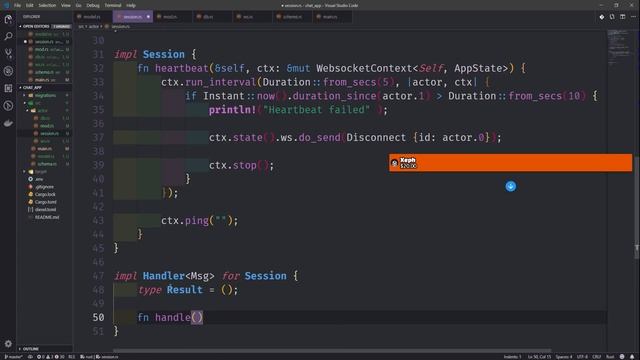Image resolution: width=640 pixels, height=360 pixels.
Task: Click the feedback smiley in the status bar
Action: point(622,357)
